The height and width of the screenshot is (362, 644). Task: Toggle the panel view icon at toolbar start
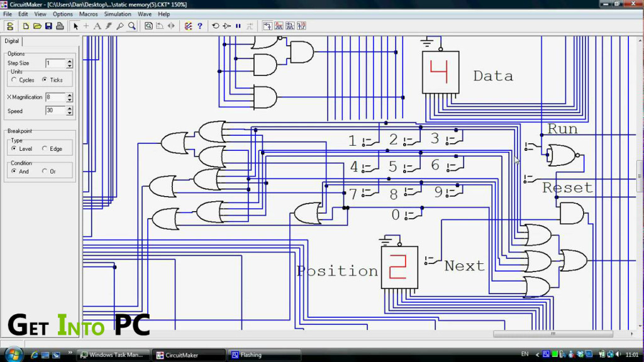[10, 26]
